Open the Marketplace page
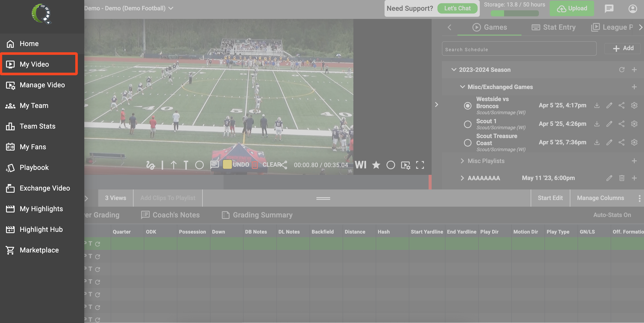The image size is (644, 323). (42, 250)
